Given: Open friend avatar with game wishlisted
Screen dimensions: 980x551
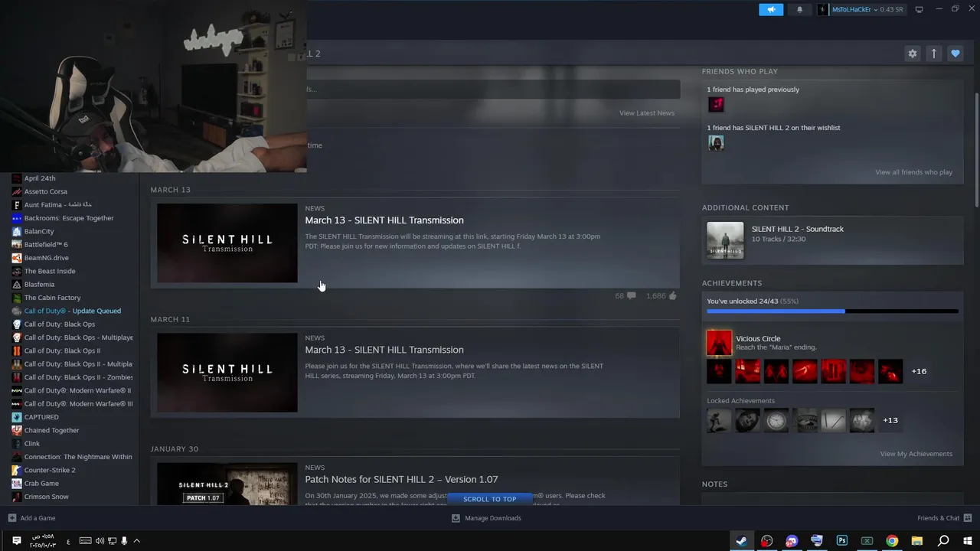Looking at the screenshot, I should pyautogui.click(x=716, y=143).
